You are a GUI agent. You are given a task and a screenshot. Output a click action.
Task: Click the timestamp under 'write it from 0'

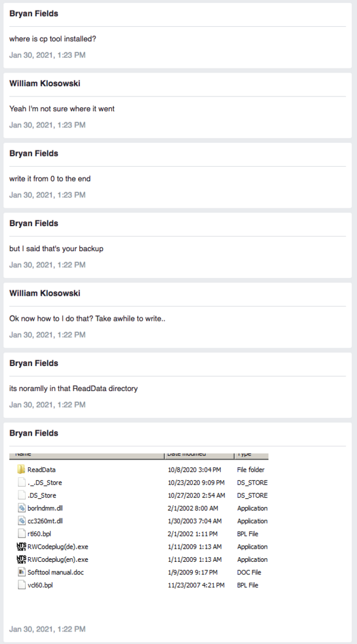pyautogui.click(x=48, y=195)
